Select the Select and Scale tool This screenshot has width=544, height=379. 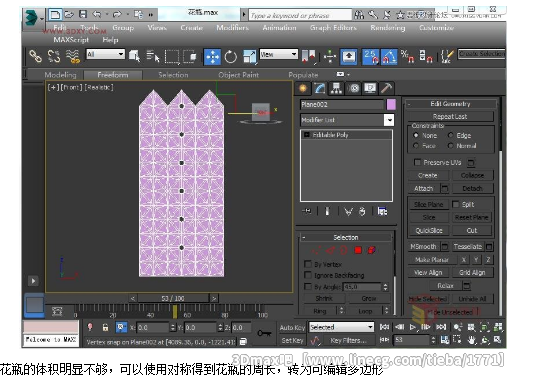click(x=249, y=57)
